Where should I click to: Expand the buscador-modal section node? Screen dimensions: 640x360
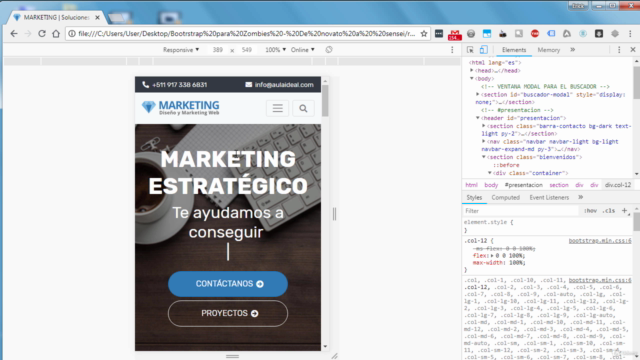pyautogui.click(x=478, y=94)
